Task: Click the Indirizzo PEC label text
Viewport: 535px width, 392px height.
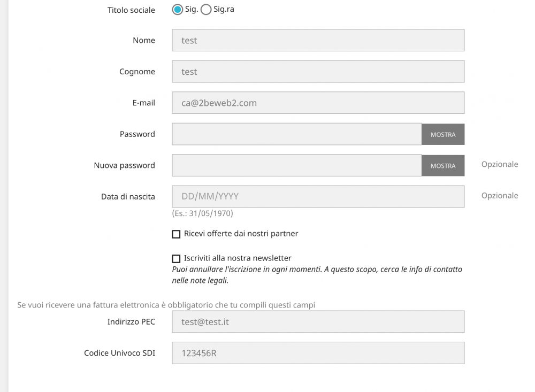Action: [131, 321]
